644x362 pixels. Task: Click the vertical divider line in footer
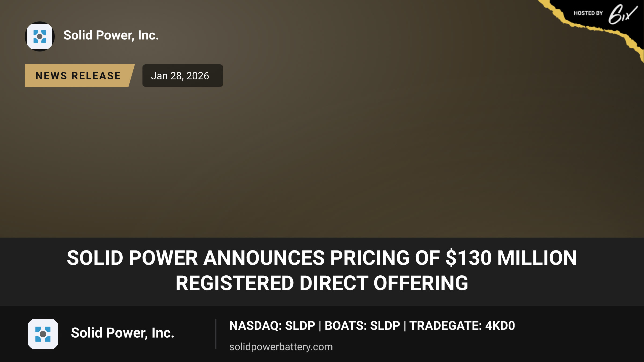pos(216,334)
